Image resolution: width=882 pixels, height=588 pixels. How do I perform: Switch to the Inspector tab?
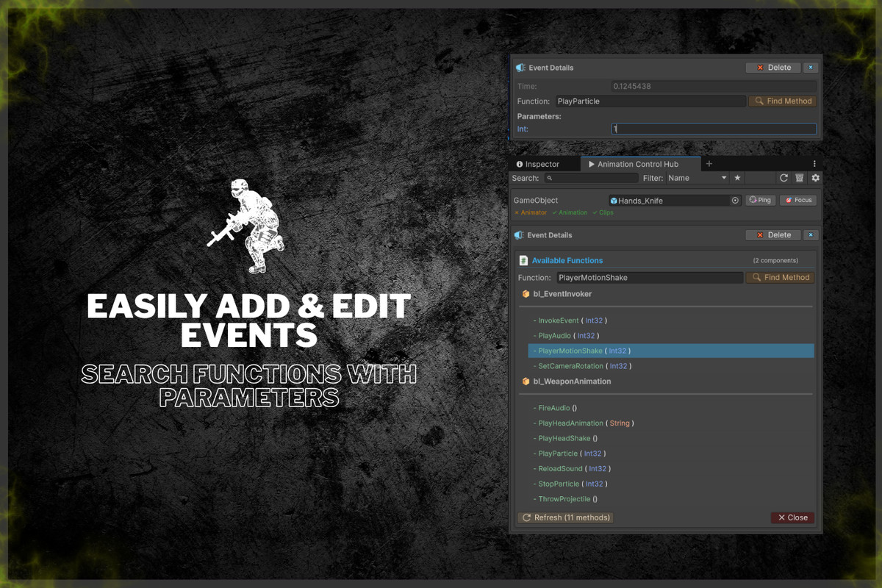(x=538, y=165)
